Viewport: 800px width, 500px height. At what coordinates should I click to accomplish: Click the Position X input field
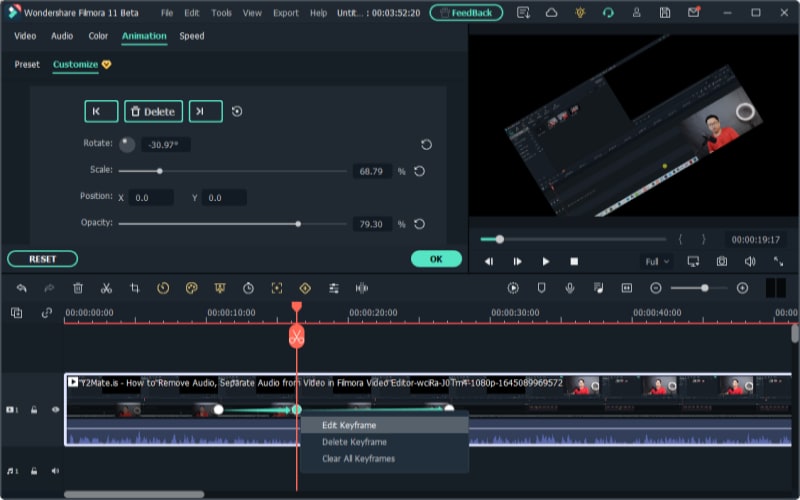[x=151, y=197]
